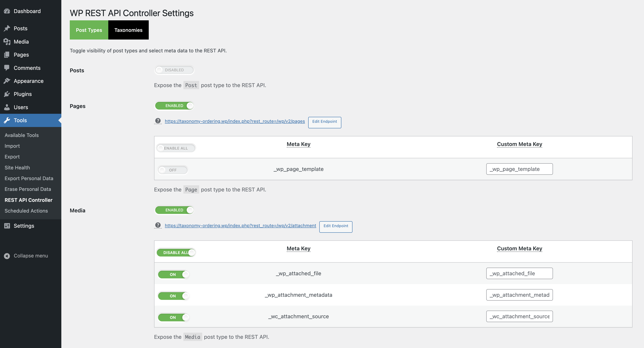Open Export Personal Data submenu item

coord(29,178)
